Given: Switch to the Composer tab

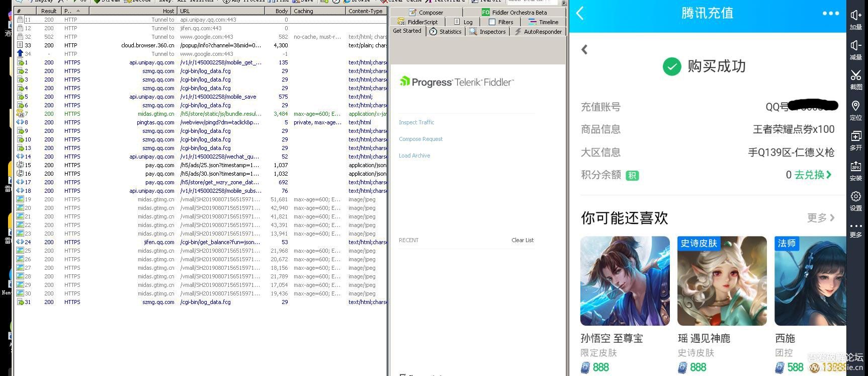Looking at the screenshot, I should (x=426, y=13).
